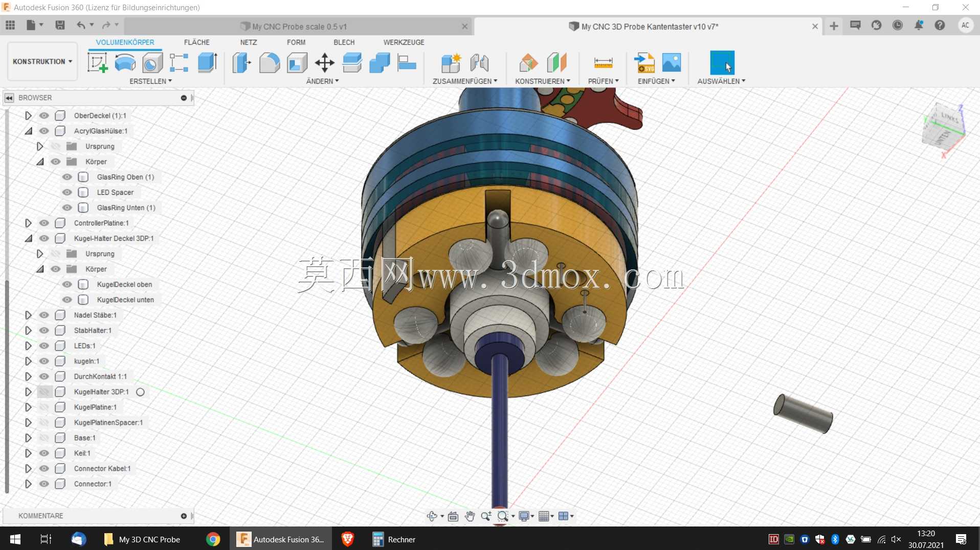
Task: Switch to the FLÄCHE tab
Action: click(x=197, y=42)
